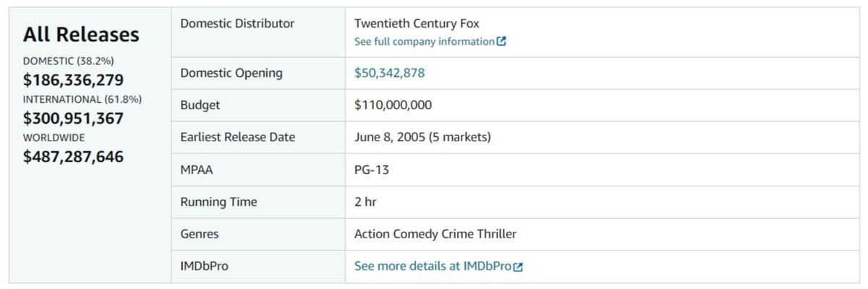Click the external link icon beside IMDbPro details

(x=517, y=267)
